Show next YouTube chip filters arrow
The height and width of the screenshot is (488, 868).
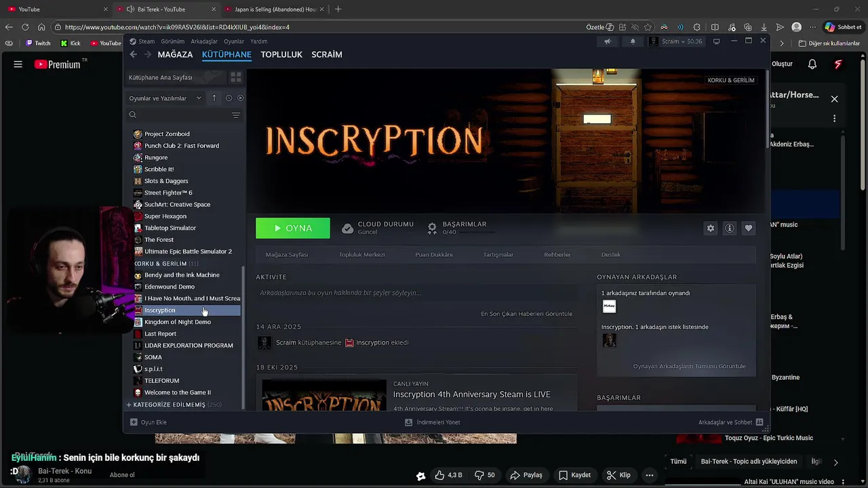pyautogui.click(x=835, y=462)
